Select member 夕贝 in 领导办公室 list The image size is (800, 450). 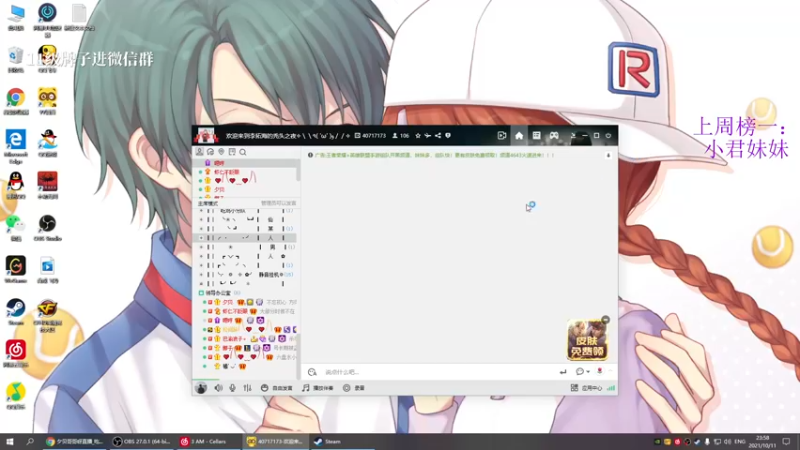[x=228, y=302]
